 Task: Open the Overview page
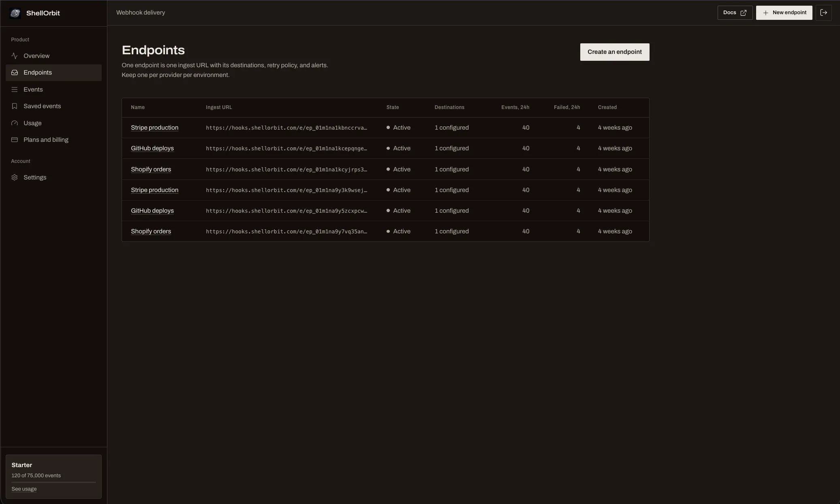point(53,56)
